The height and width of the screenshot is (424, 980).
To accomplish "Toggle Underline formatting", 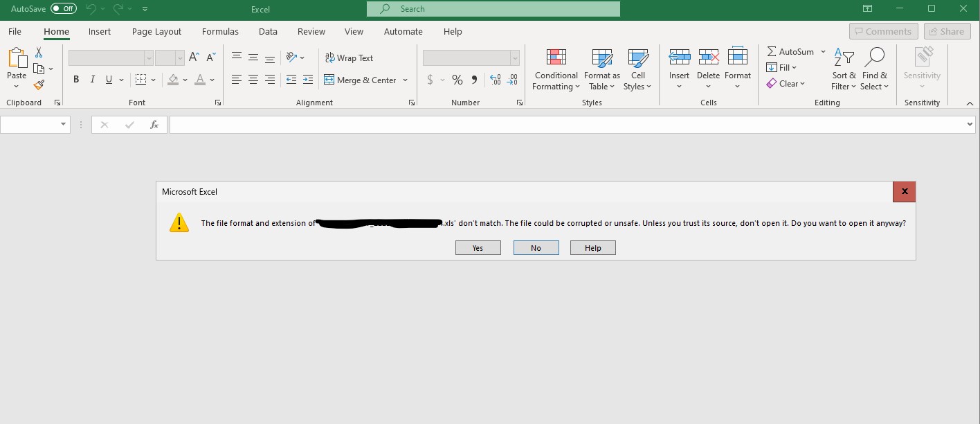I will (x=109, y=80).
